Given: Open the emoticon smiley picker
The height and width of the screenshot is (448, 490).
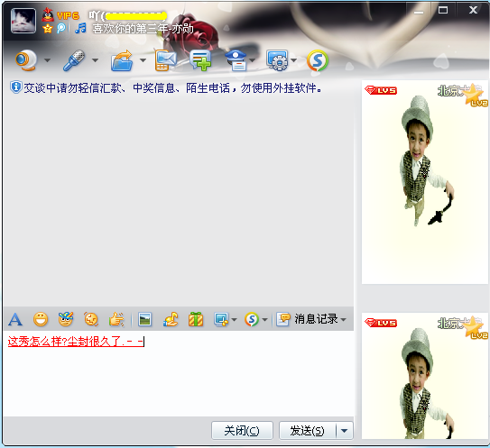Looking at the screenshot, I should point(41,320).
